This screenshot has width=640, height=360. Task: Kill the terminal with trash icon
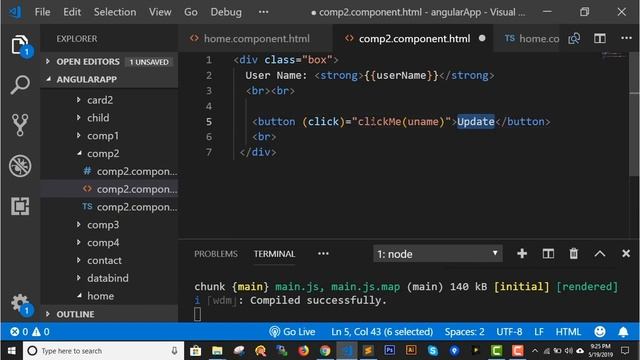click(573, 253)
